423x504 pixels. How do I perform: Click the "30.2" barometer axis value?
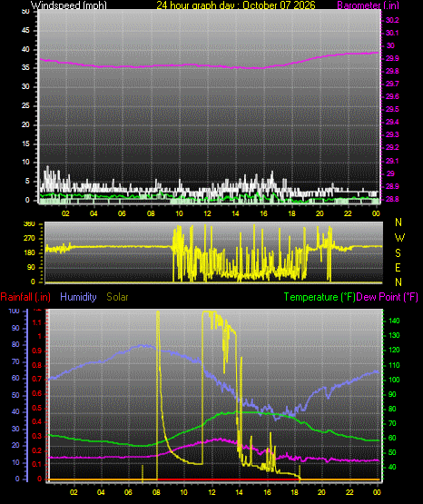(392, 20)
